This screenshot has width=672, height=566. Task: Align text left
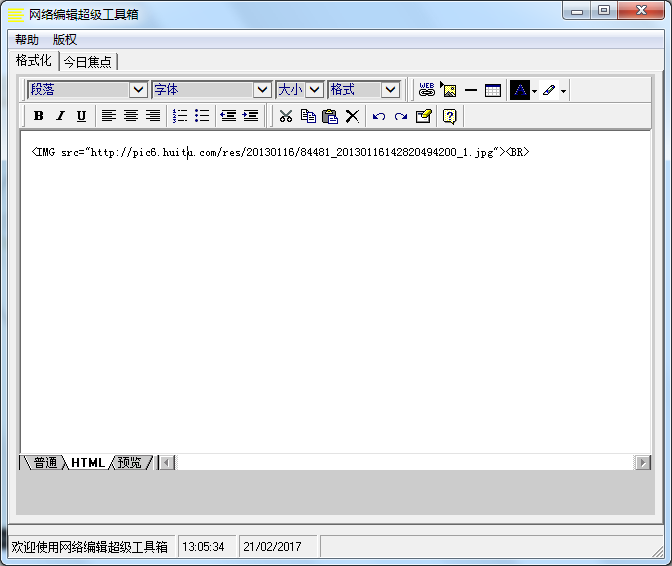pos(109,116)
